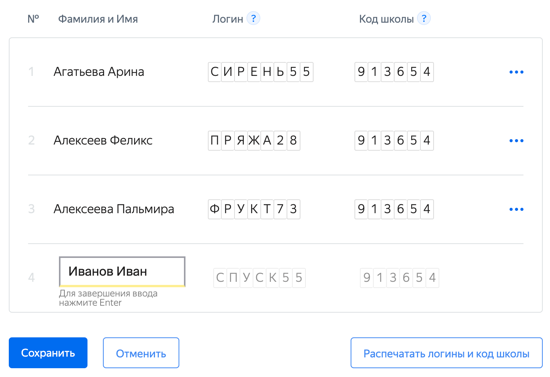Open the three-dot menu for Агатьева Арина
This screenshot has width=550, height=377.
coord(516,72)
